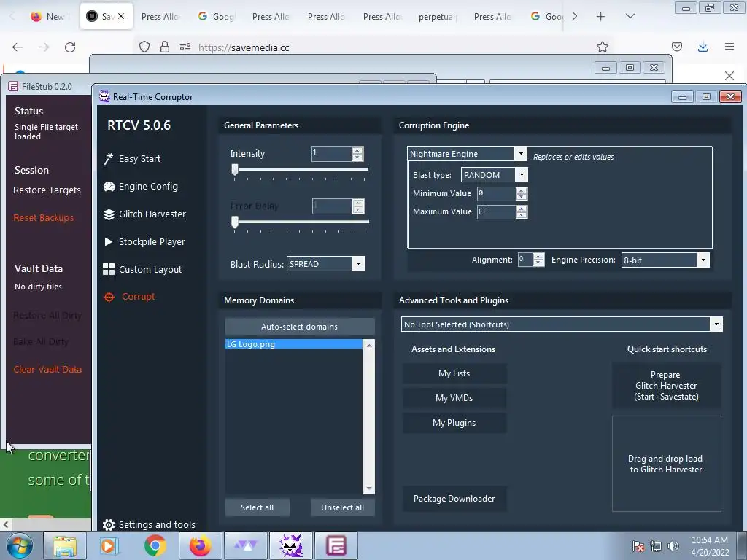Image resolution: width=747 pixels, height=560 pixels.
Task: Click the Error Delay slider handle
Action: [x=234, y=222]
